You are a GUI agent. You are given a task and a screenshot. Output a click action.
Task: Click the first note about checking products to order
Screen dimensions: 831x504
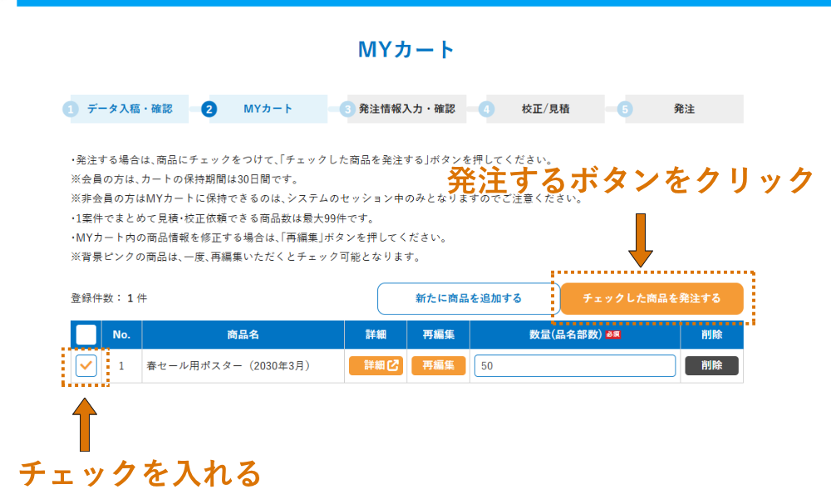[x=312, y=160]
